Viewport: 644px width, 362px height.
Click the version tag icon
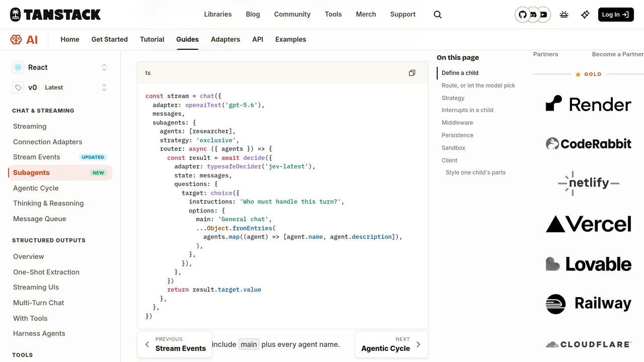point(18,87)
